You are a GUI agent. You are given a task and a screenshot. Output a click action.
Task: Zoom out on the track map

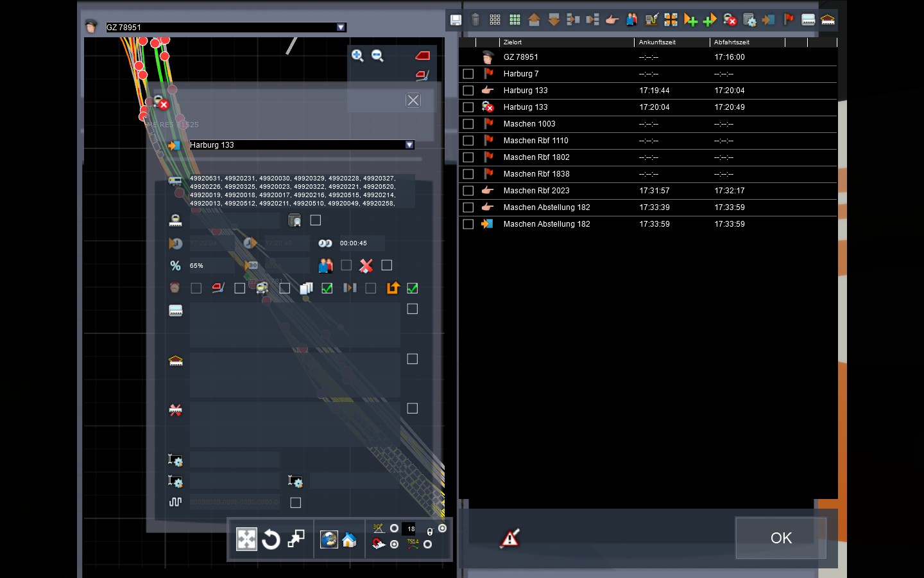[x=377, y=56]
